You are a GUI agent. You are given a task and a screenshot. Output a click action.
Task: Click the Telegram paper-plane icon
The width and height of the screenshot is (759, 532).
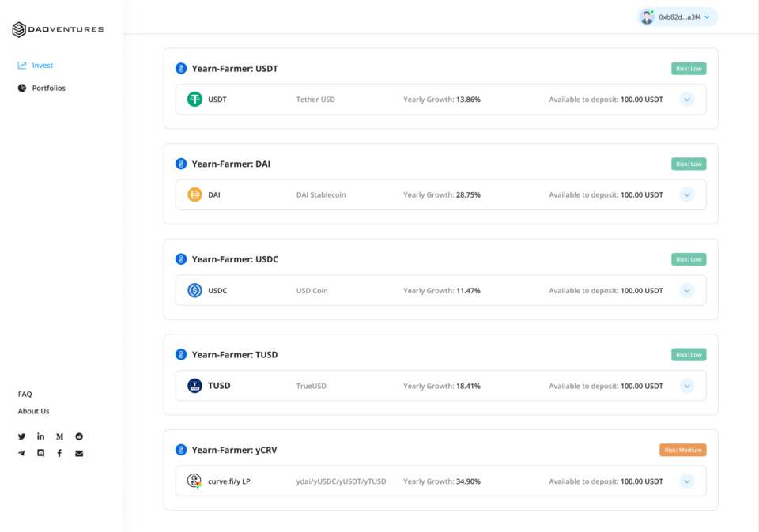21,453
